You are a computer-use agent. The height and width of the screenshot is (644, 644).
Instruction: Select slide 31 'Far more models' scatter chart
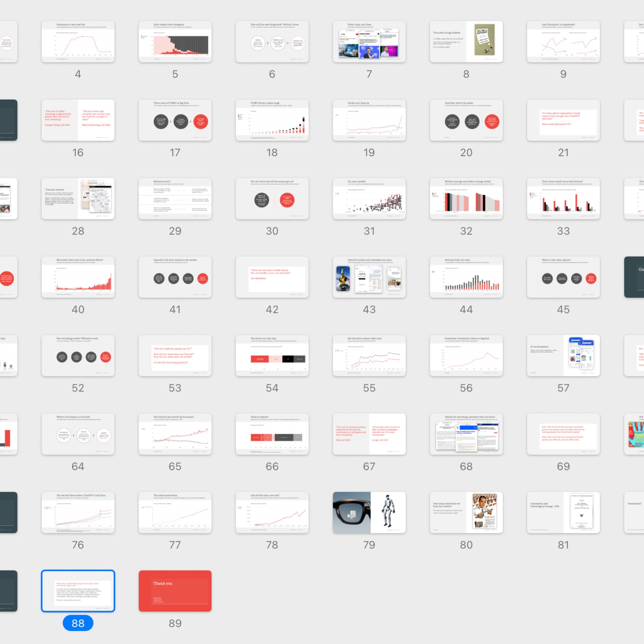click(369, 199)
